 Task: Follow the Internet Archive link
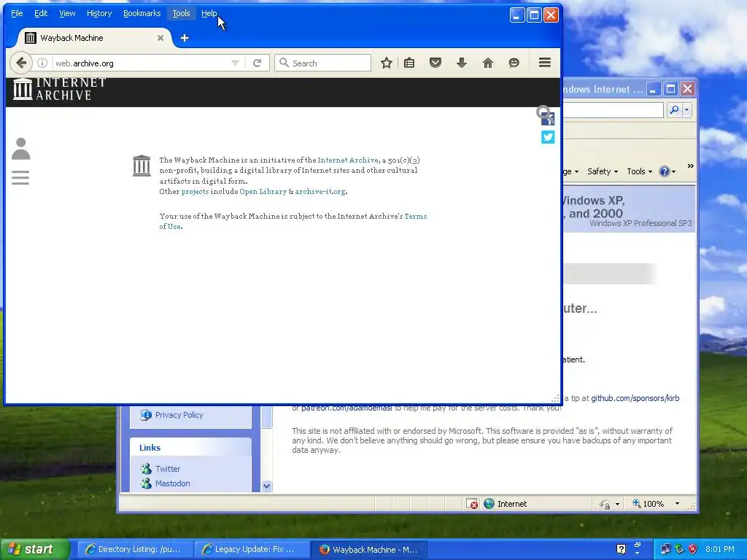(x=348, y=160)
